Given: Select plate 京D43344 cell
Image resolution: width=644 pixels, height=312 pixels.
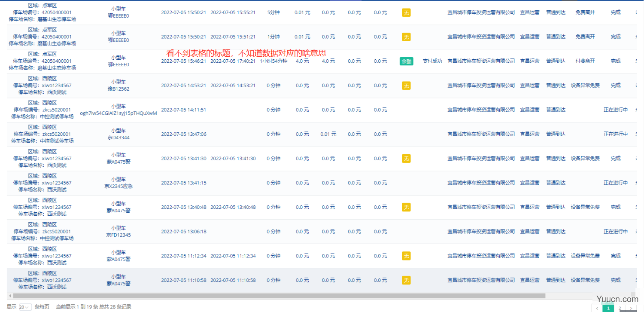Looking at the screenshot, I should point(118,138).
